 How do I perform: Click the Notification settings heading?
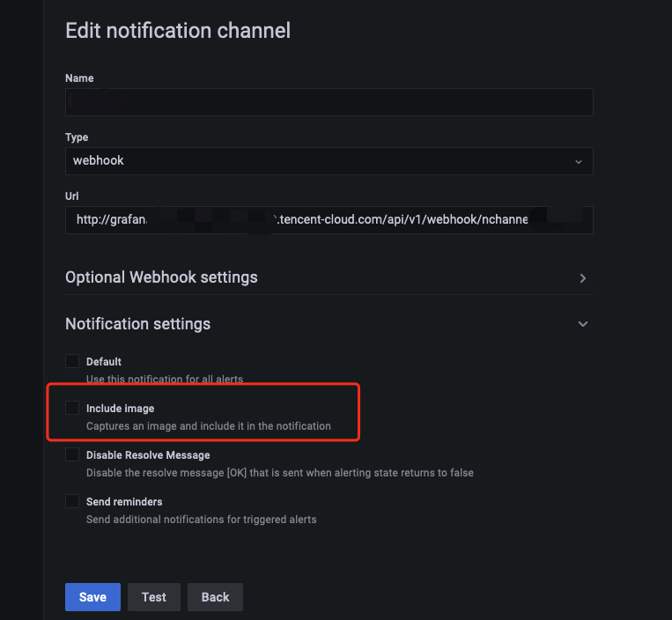click(138, 324)
